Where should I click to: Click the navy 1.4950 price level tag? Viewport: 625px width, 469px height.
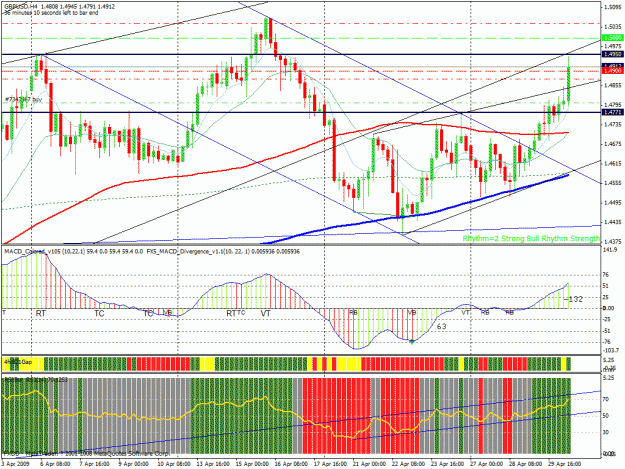[613, 54]
